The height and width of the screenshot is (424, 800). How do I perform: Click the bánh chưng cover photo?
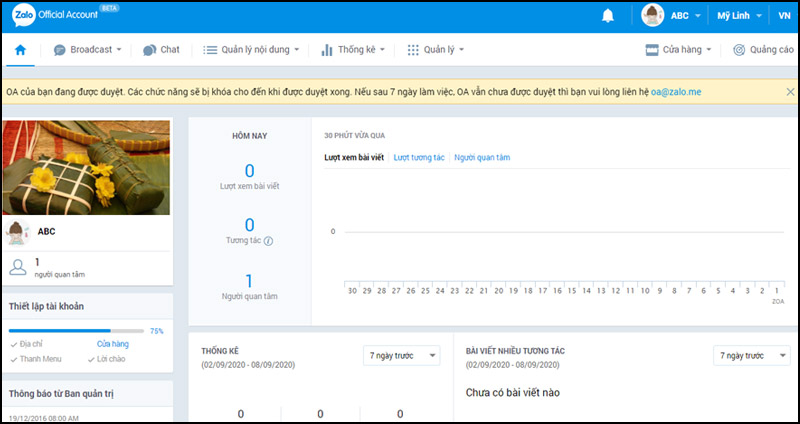click(x=86, y=167)
